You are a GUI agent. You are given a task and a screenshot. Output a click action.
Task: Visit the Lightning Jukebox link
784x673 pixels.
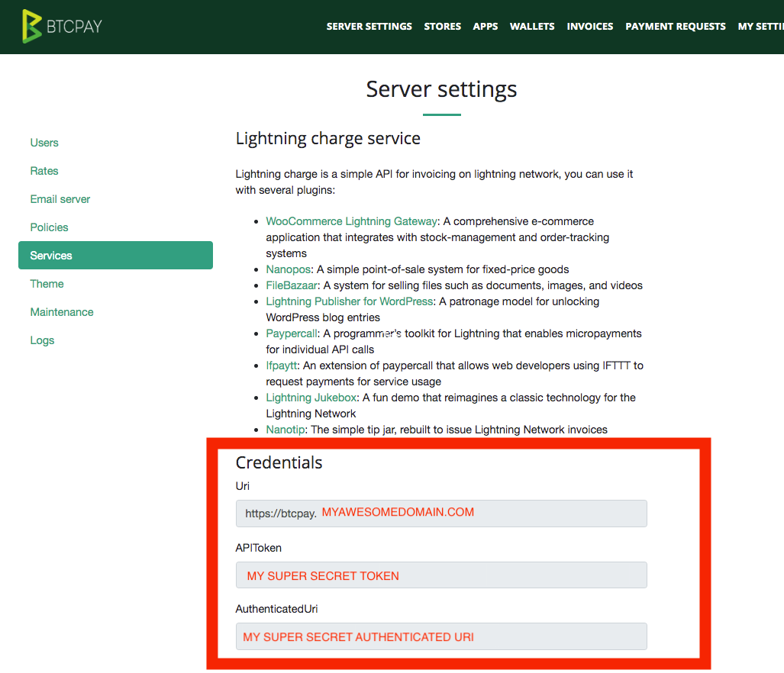pyautogui.click(x=311, y=398)
